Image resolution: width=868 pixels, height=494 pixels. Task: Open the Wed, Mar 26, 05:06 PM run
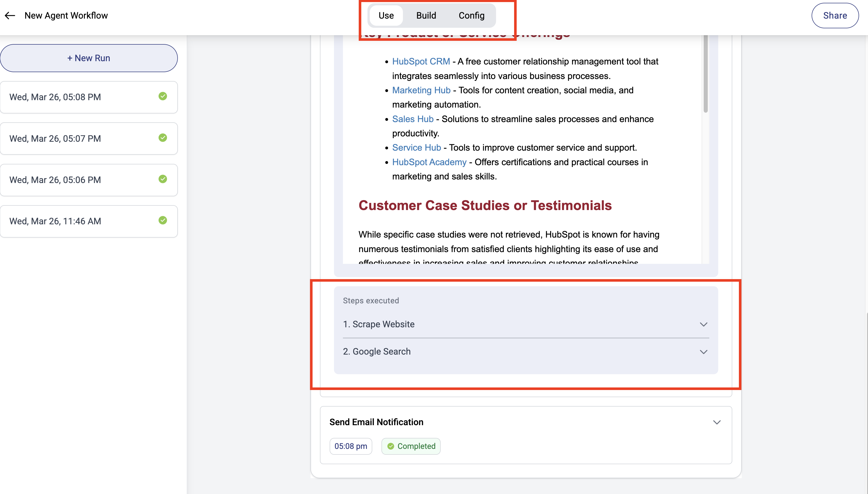(x=55, y=180)
